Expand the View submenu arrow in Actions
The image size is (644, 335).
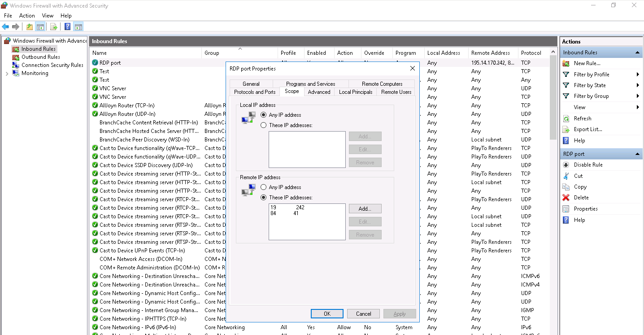638,107
